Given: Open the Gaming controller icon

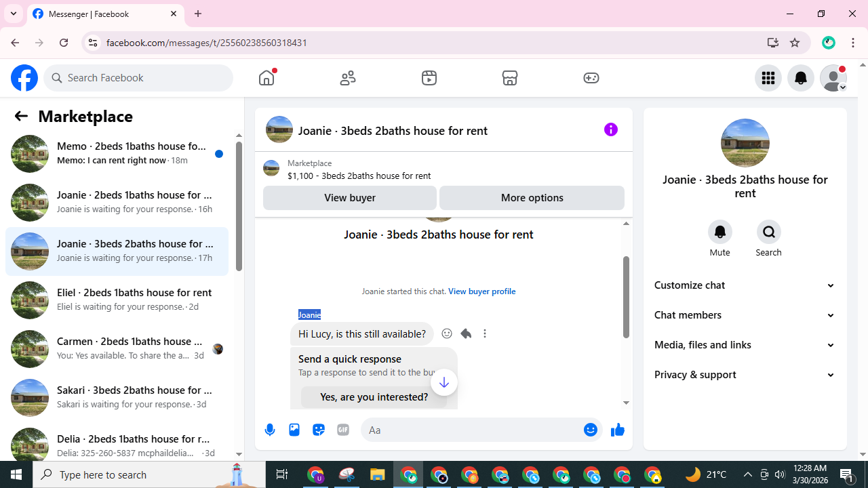Looking at the screenshot, I should point(591,78).
